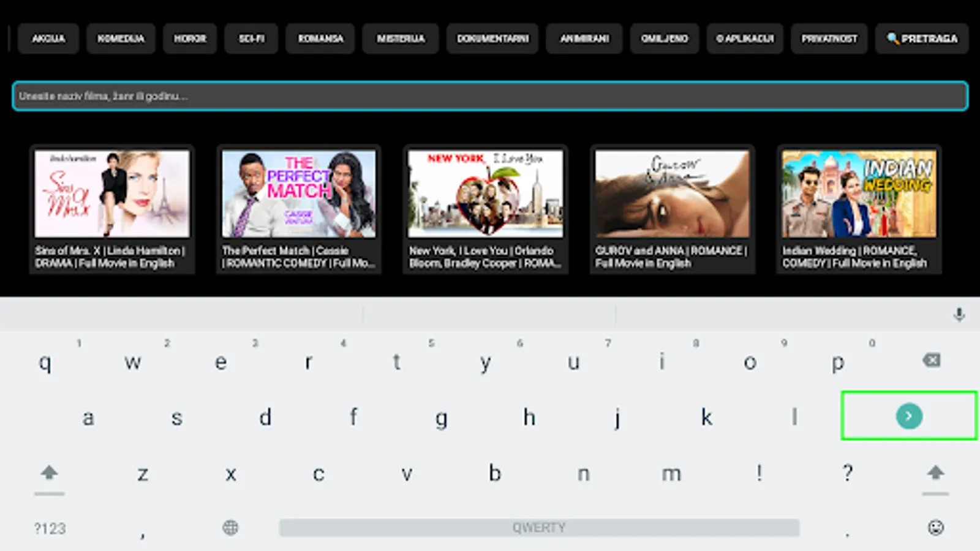Screen dimensions: 980x551
Task: Tap the letter p key
Action: click(x=838, y=364)
